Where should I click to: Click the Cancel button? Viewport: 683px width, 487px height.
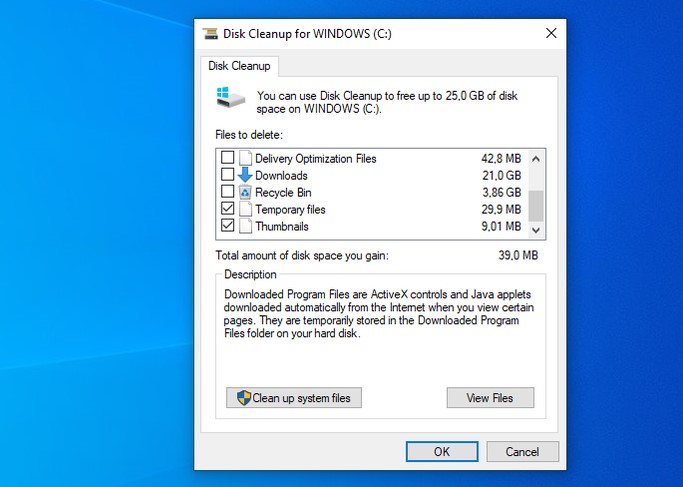[x=522, y=451]
